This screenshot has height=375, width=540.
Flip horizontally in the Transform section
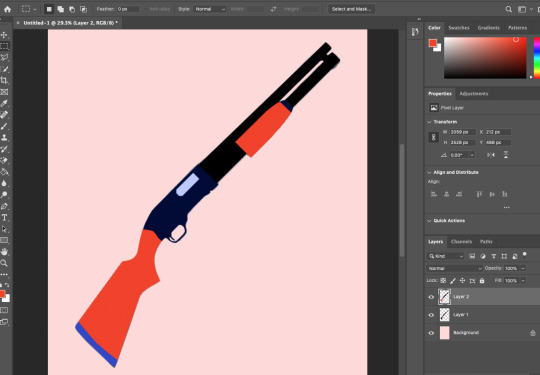[491, 155]
